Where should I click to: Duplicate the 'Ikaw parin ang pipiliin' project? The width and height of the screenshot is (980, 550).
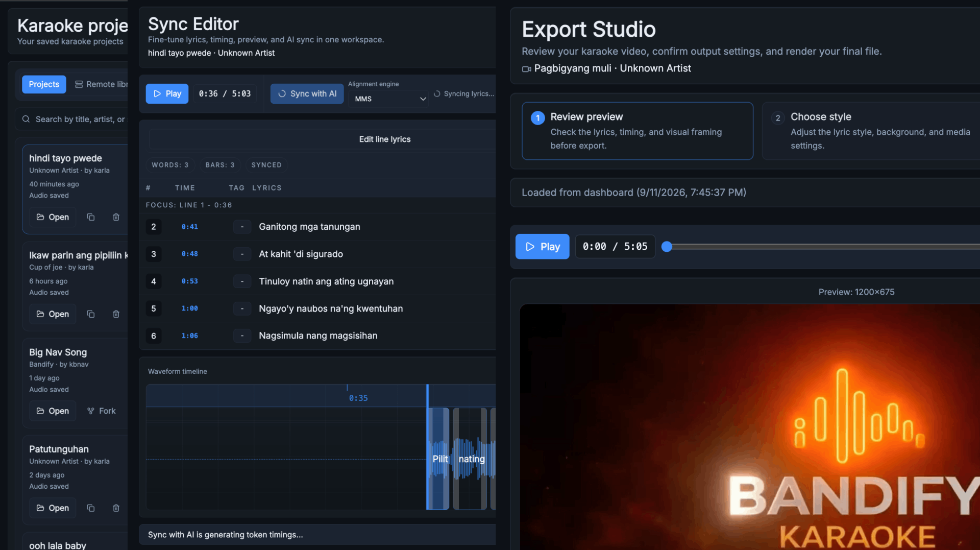(x=90, y=314)
